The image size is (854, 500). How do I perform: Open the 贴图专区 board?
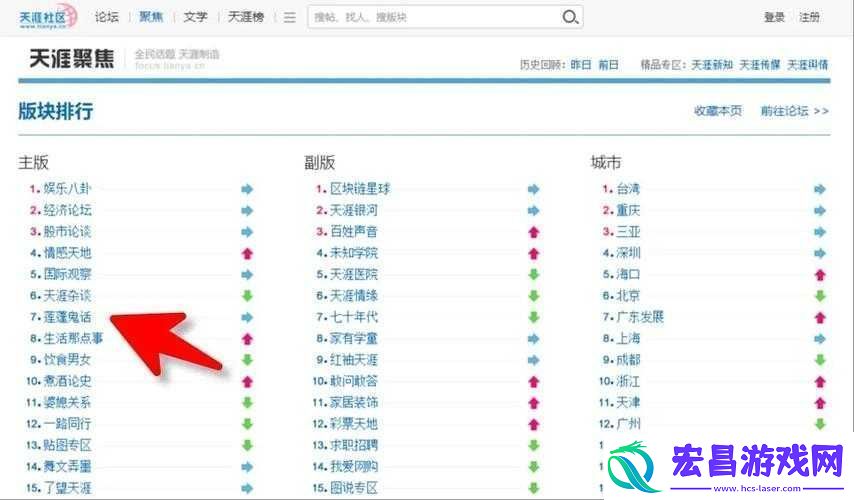click(x=68, y=445)
